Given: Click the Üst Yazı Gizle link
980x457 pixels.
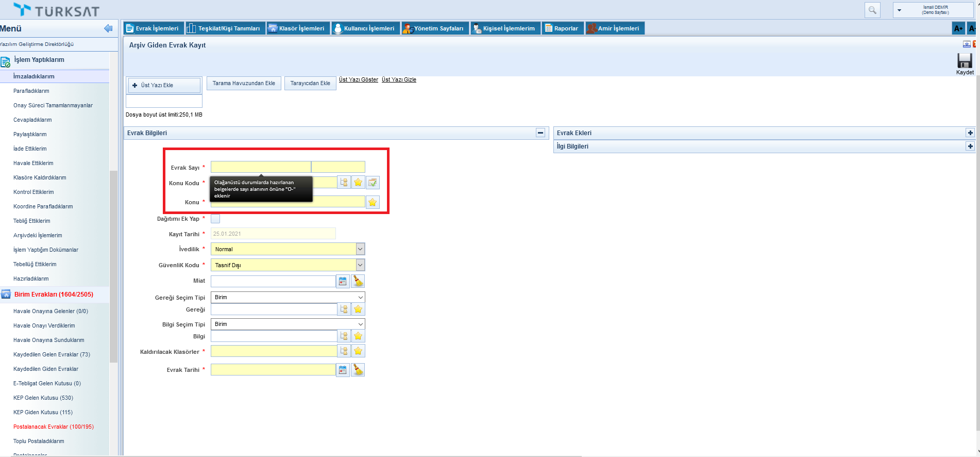Looking at the screenshot, I should (x=399, y=79).
